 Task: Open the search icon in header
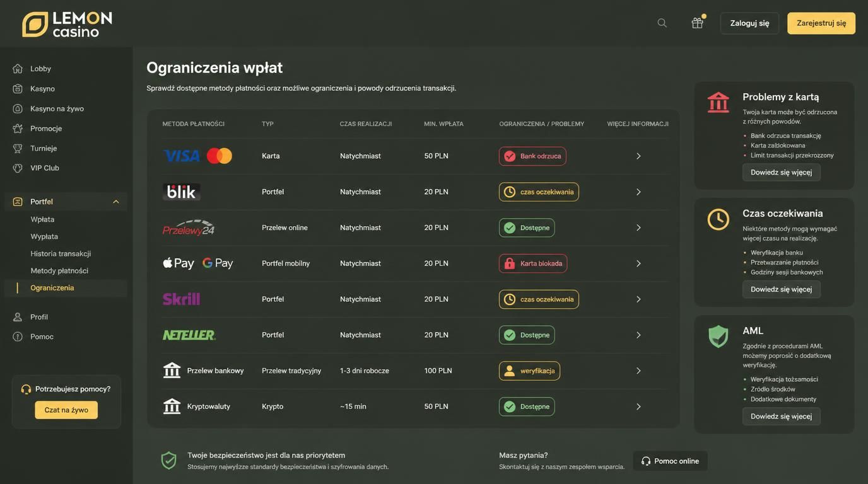pyautogui.click(x=662, y=23)
